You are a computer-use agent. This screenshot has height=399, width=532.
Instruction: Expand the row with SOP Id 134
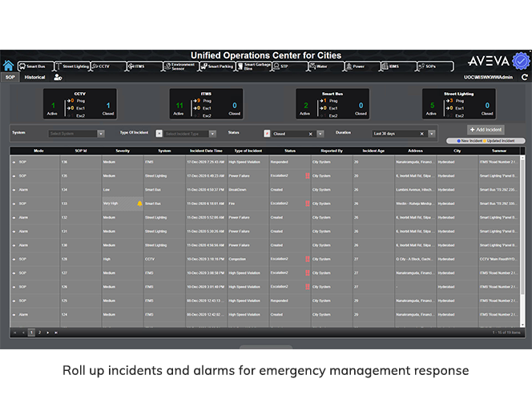click(x=14, y=190)
